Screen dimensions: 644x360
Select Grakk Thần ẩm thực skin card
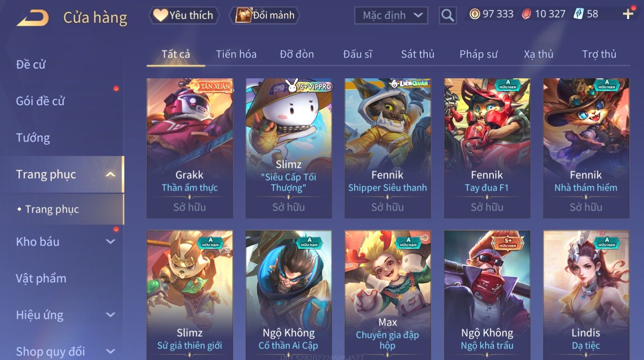click(x=190, y=148)
